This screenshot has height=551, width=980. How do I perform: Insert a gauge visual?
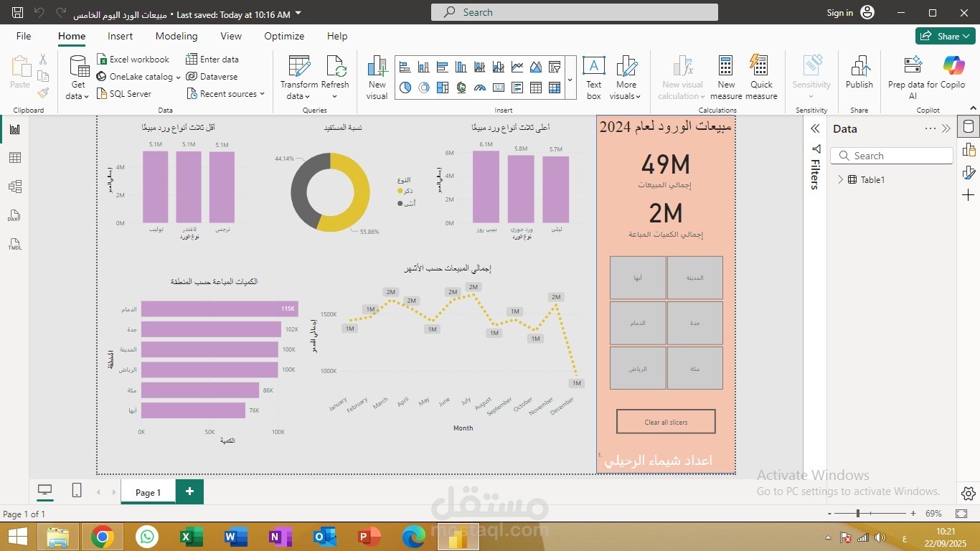coord(480,88)
